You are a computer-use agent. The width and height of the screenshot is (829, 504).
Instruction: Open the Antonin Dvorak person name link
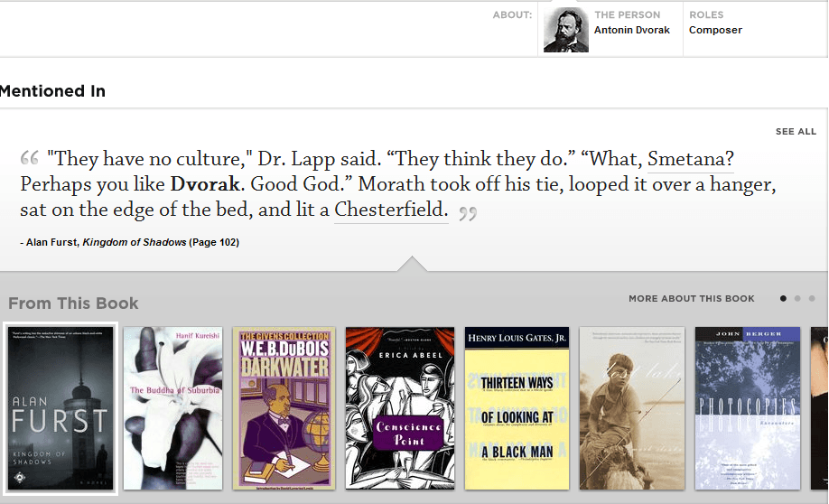tap(631, 31)
